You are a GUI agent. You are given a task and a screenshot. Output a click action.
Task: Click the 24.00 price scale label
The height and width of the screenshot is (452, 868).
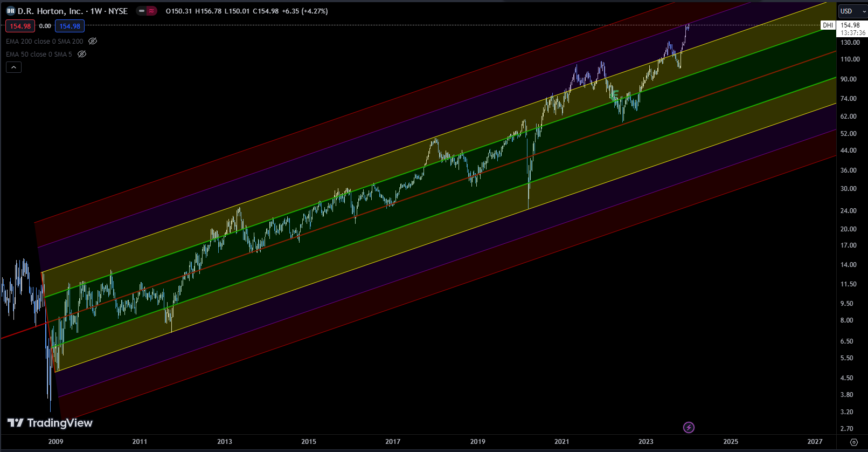click(x=849, y=211)
